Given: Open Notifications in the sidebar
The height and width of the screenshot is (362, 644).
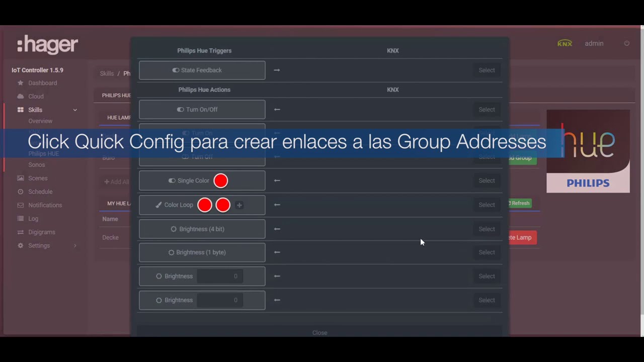Looking at the screenshot, I should (45, 205).
